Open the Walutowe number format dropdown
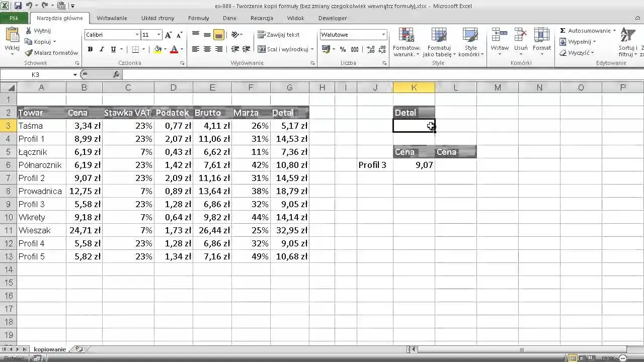The height and width of the screenshot is (362, 644). 383,35
